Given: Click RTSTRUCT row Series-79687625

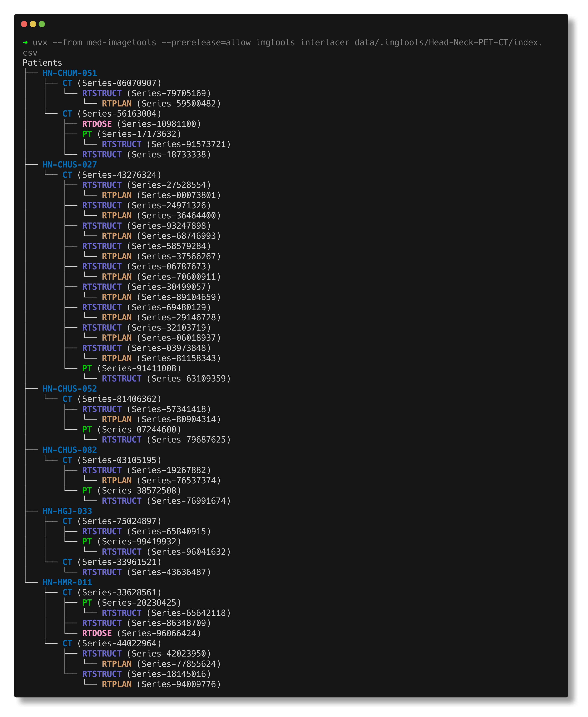Looking at the screenshot, I should click(x=166, y=440).
